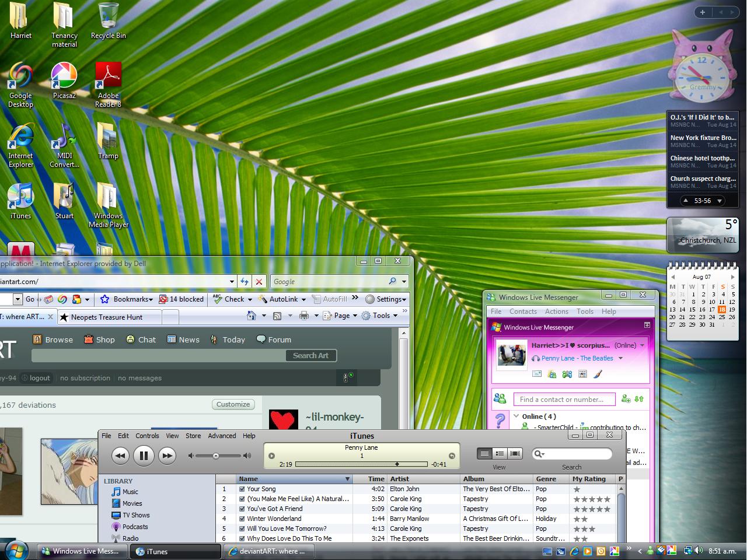Click the contact list sort arrows icon
This screenshot has width=747, height=560.
pos(639,399)
